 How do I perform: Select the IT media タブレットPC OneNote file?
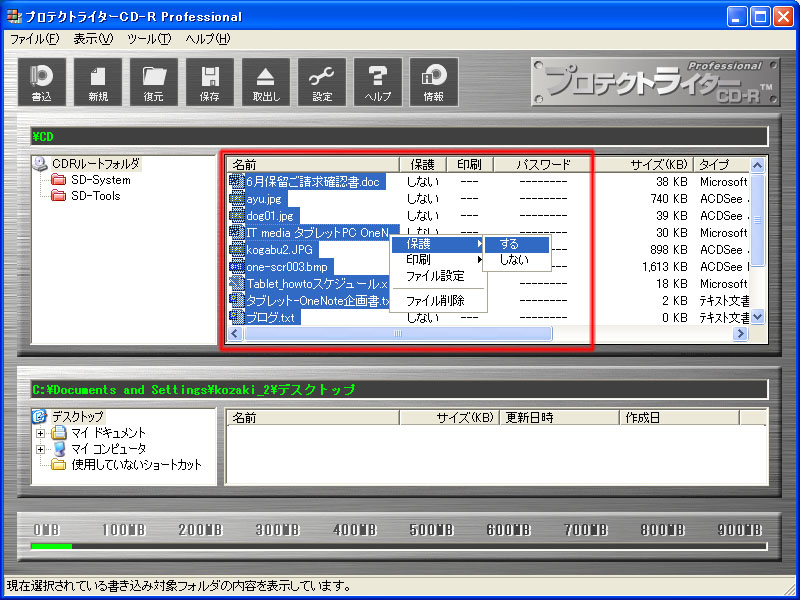[317, 233]
